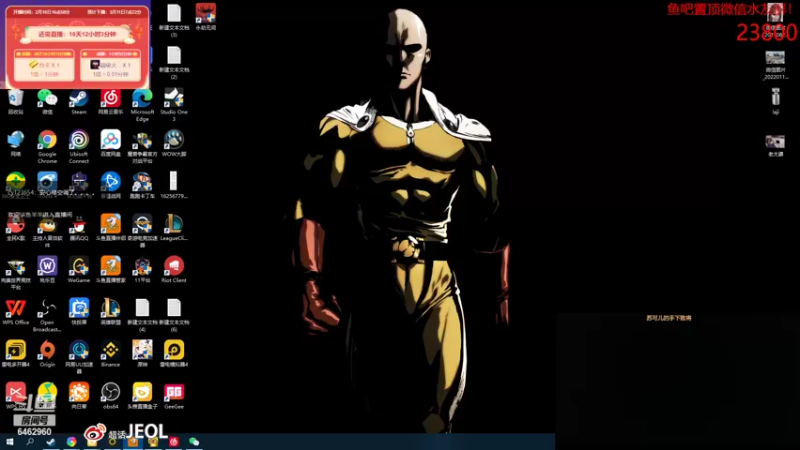The width and height of the screenshot is (800, 450).
Task: Launch the Open Broadcast... shortcut
Action: tap(47, 315)
